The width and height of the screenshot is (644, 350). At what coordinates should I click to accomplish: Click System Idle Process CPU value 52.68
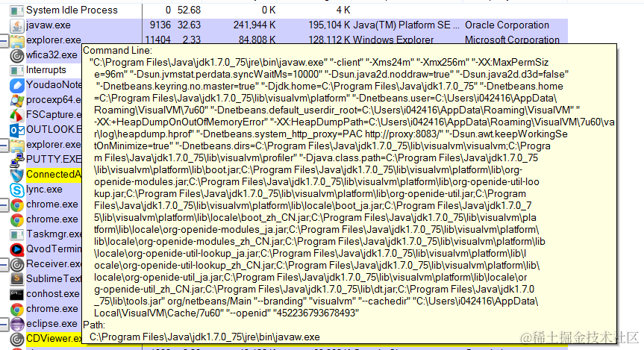(189, 10)
